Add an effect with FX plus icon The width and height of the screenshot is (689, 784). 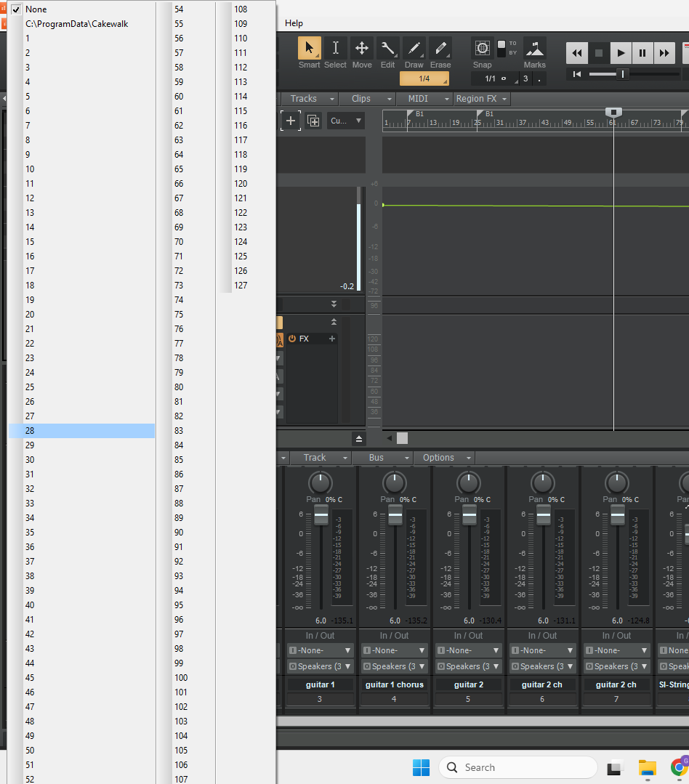tap(331, 339)
